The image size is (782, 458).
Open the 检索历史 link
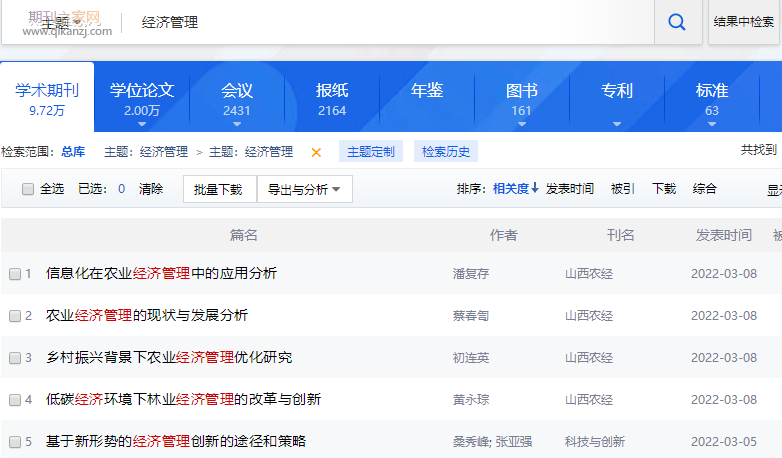click(x=446, y=152)
